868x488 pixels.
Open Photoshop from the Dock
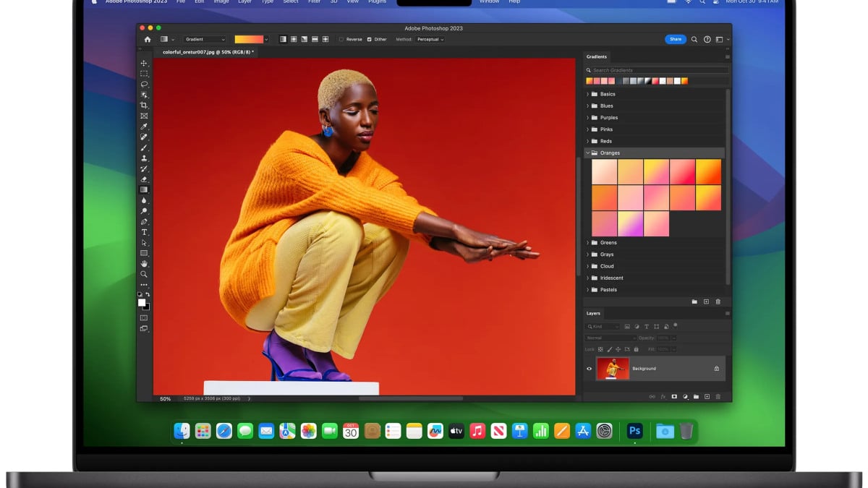click(x=634, y=430)
